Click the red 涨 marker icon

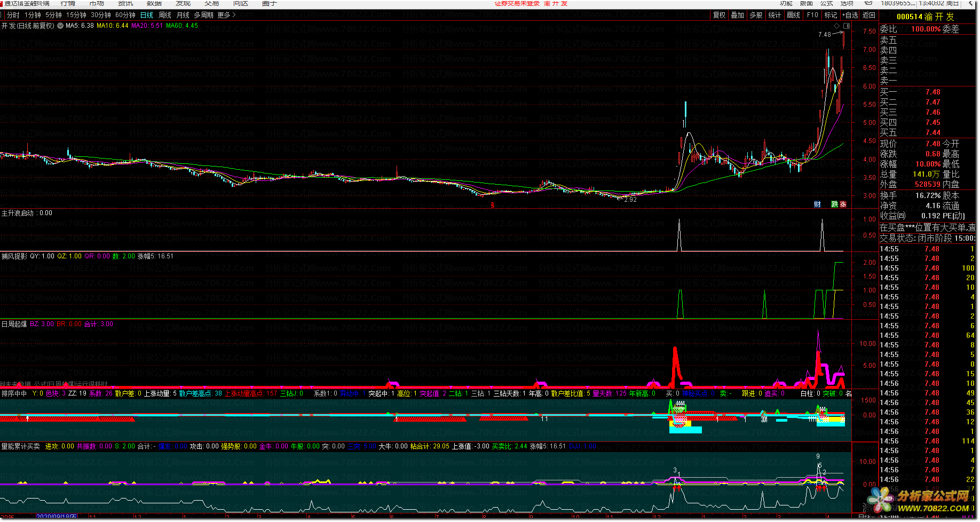click(x=843, y=204)
